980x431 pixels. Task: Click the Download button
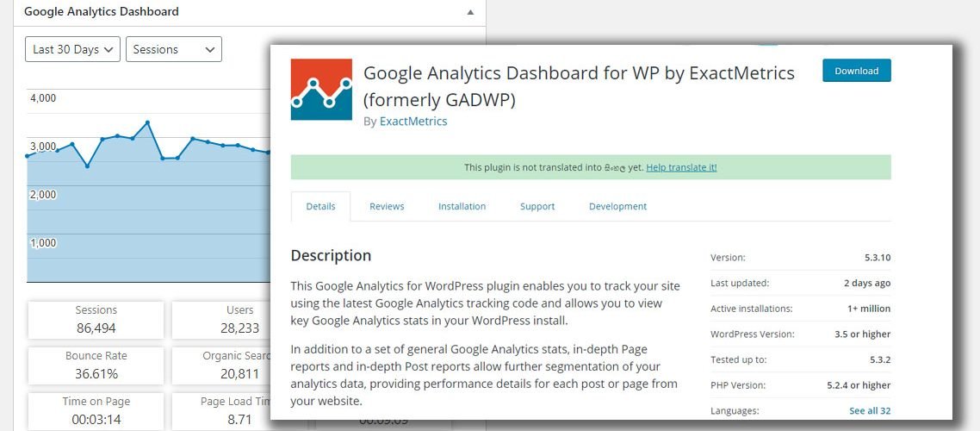coord(856,71)
